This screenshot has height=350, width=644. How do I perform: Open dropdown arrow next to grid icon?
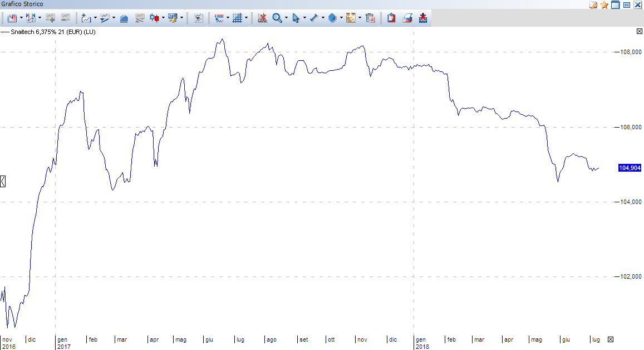pos(246,18)
